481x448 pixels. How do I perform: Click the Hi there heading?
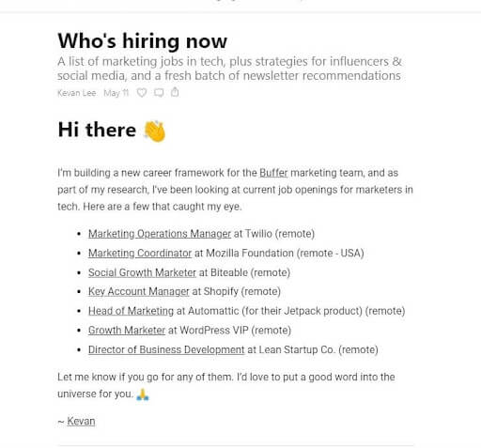97,130
